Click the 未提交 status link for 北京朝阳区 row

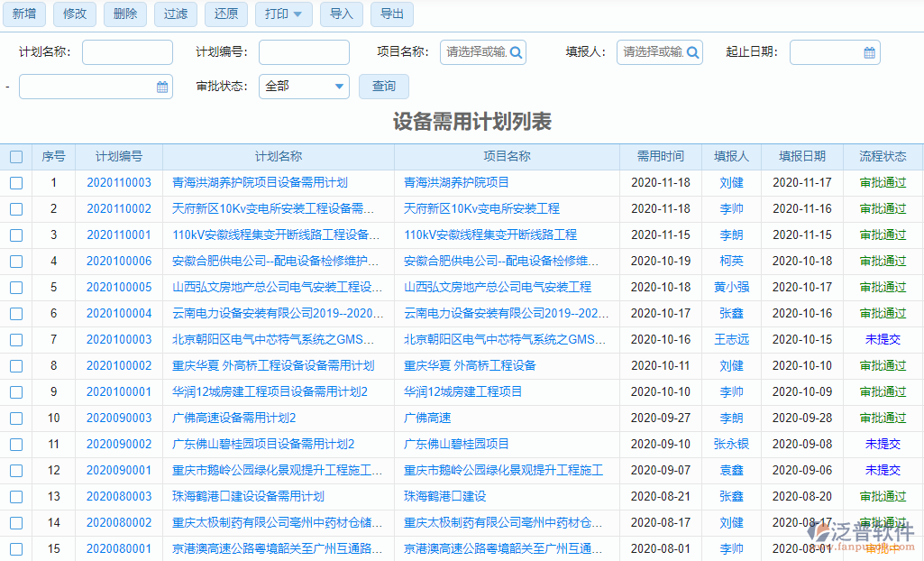tap(882, 339)
